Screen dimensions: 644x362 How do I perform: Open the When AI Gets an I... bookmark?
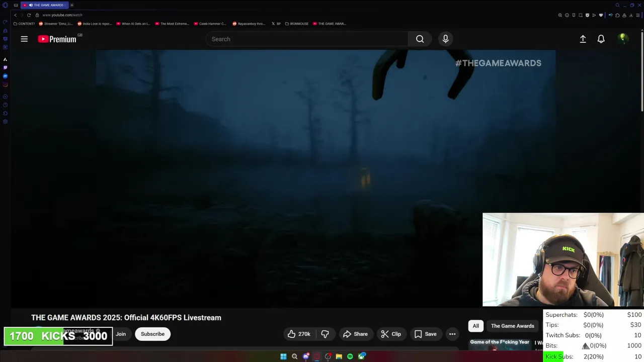133,24
